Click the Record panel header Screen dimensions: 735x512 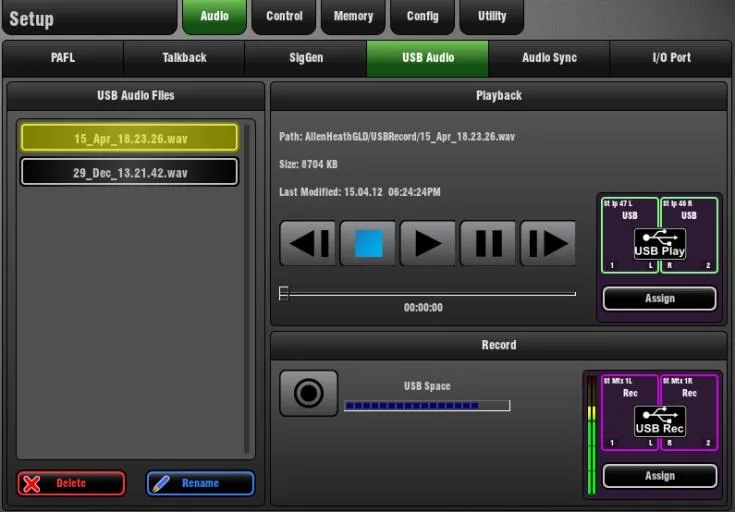click(499, 345)
